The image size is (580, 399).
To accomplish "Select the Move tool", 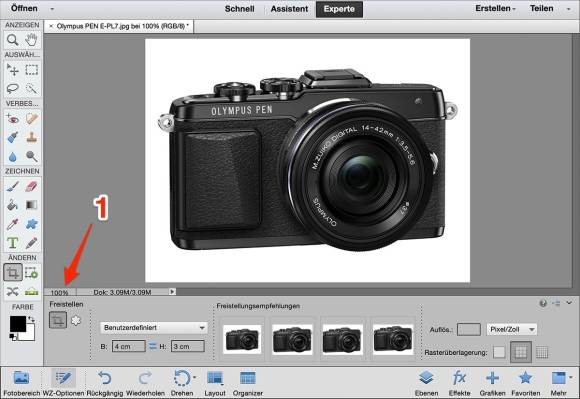I will coord(13,70).
